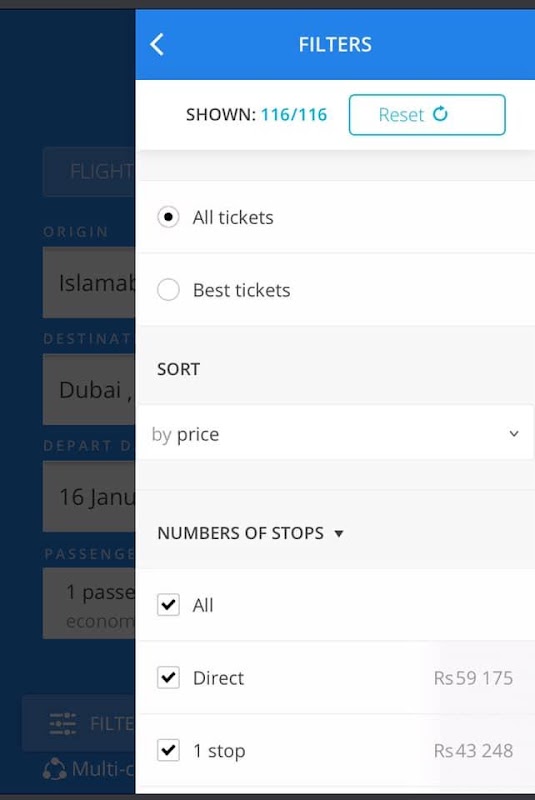
Task: Select the All tickets radio button
Action: pos(168,217)
